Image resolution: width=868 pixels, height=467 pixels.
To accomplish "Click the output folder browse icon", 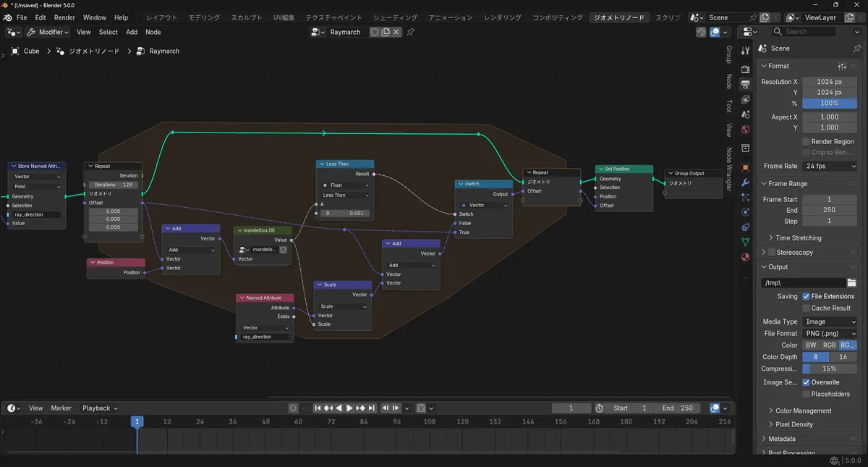I will tap(851, 283).
